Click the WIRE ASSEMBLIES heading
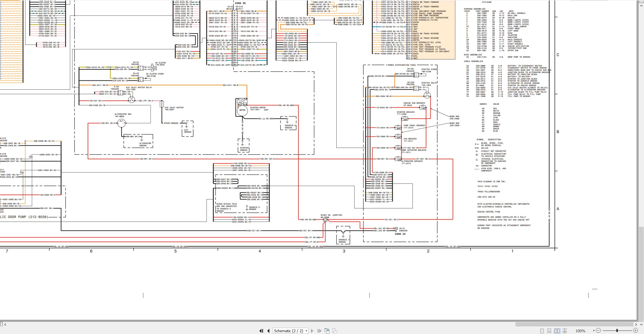Viewport: 644px width, 334px height. pyautogui.click(x=473, y=55)
